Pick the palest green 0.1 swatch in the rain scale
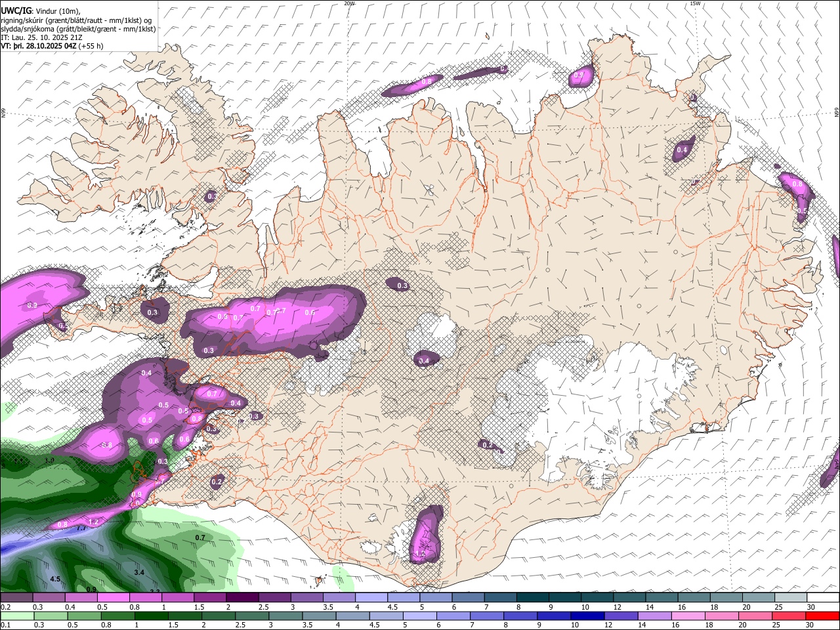The width and height of the screenshot is (840, 630). [x=16, y=616]
